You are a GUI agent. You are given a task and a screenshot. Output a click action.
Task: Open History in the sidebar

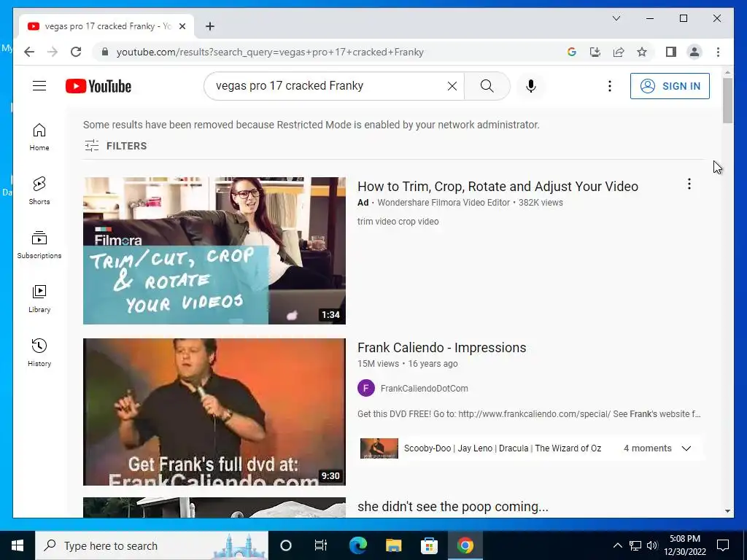[39, 352]
